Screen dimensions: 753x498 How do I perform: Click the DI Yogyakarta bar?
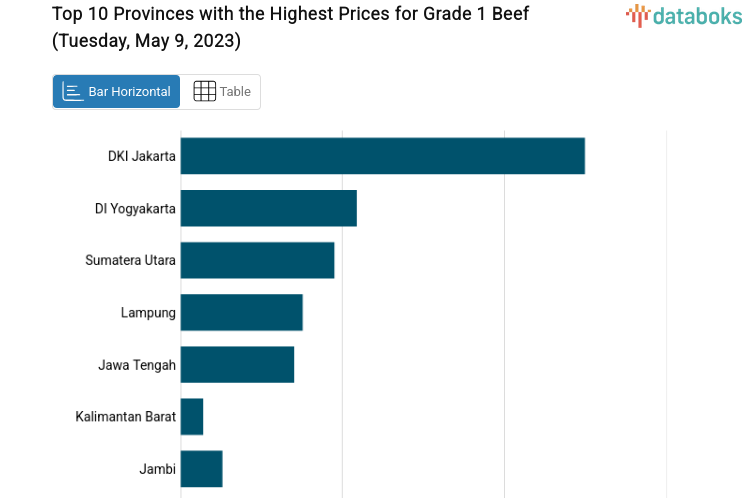point(268,208)
